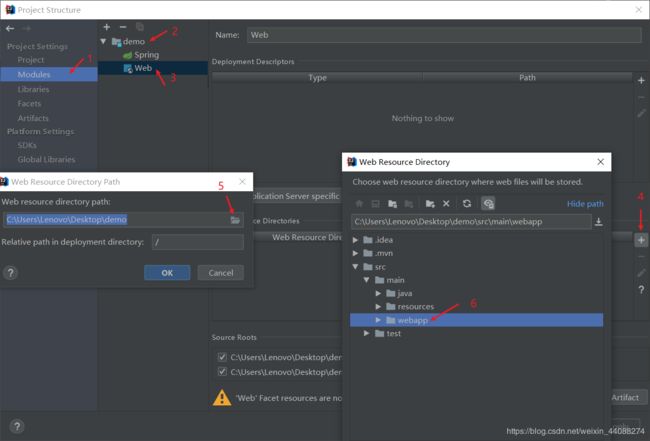Jump to project directory in file chooser
The height and width of the screenshot is (441, 650).
pyautogui.click(x=392, y=204)
